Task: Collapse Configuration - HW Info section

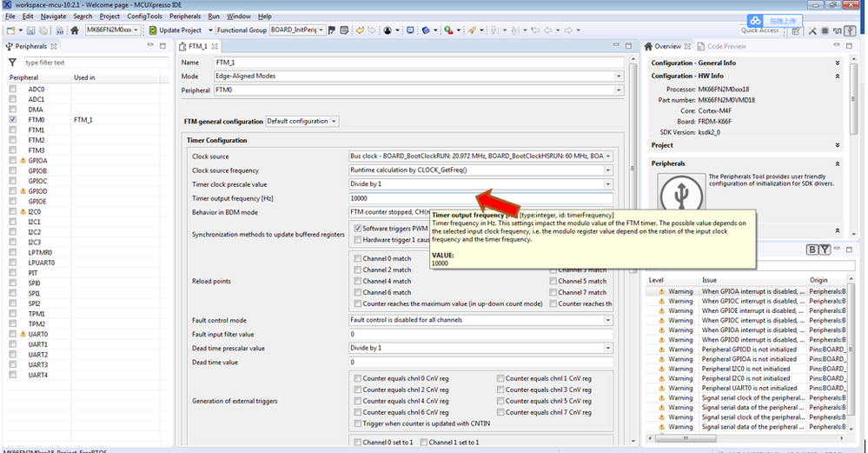Action: click(x=837, y=76)
